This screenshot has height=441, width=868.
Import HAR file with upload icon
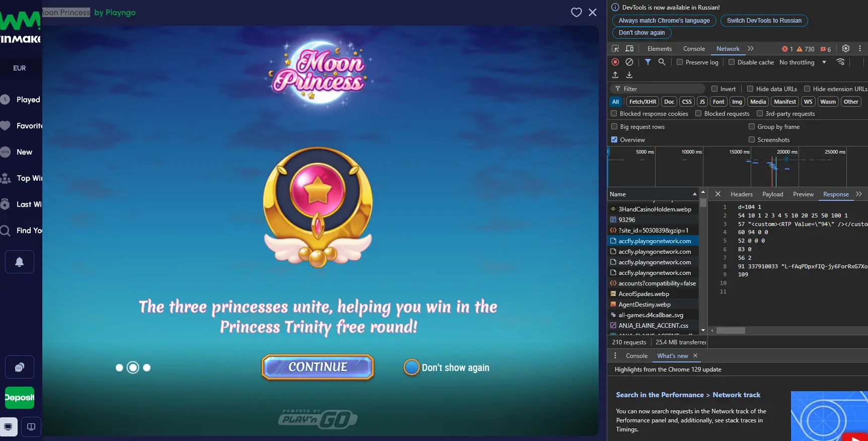coord(615,75)
